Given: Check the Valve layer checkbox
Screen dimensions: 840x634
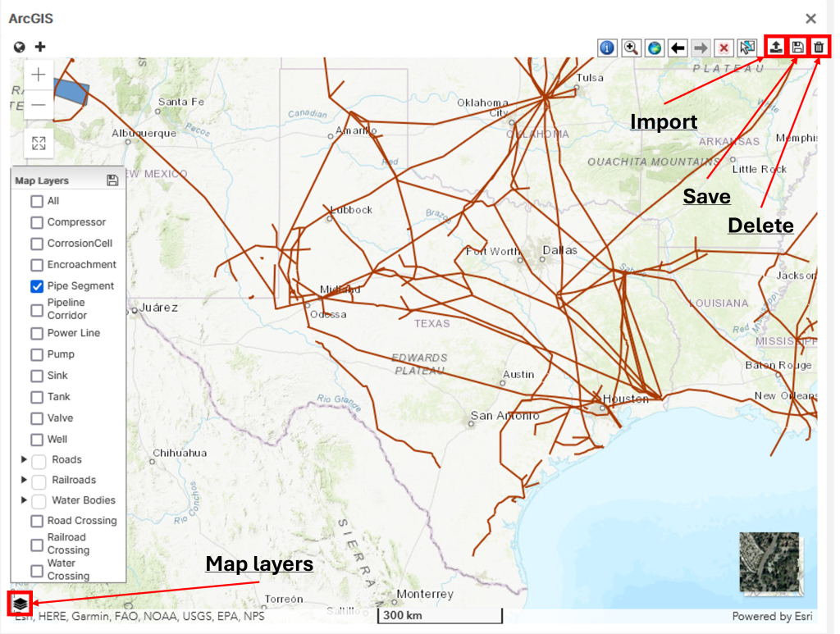Looking at the screenshot, I should point(37,418).
